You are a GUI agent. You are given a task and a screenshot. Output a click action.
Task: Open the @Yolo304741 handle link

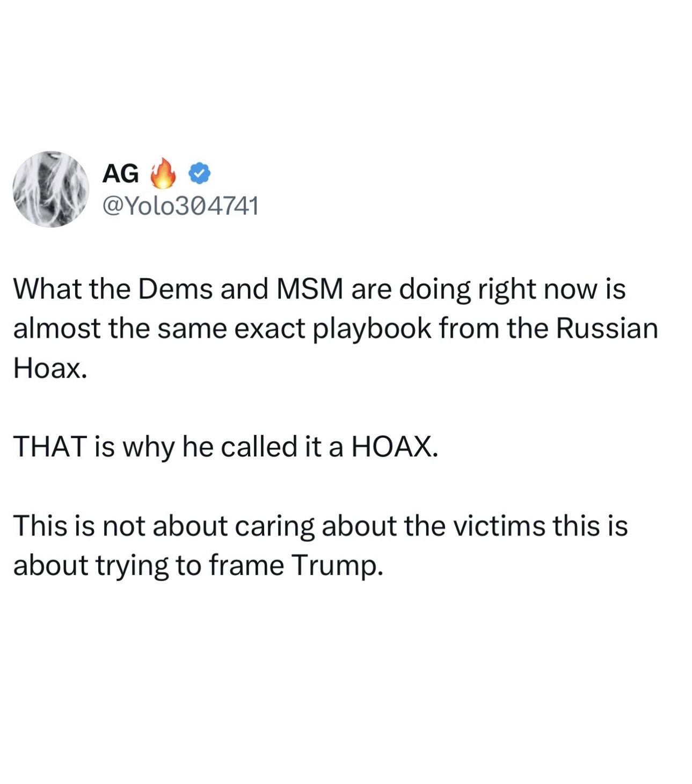tap(180, 205)
